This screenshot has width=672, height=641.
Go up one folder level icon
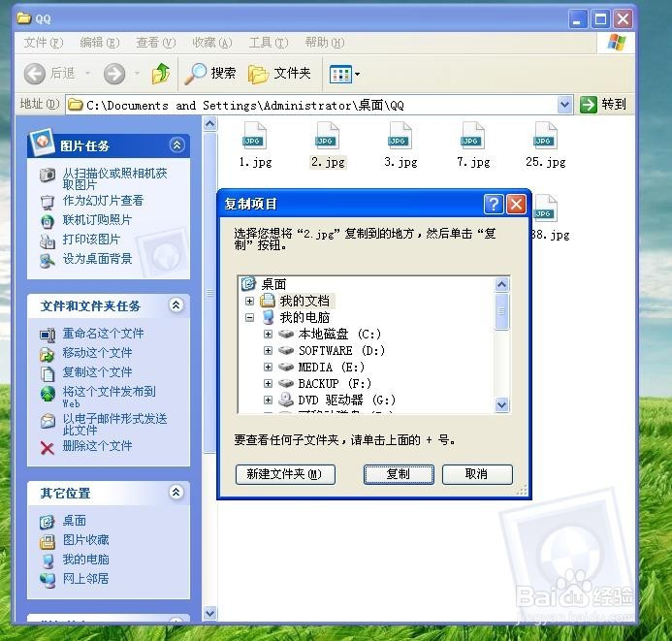161,74
